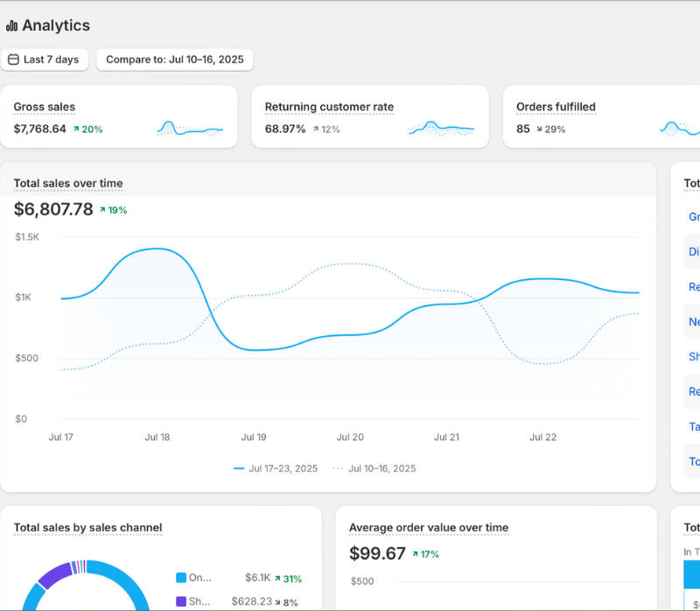
Task: Toggle the Jul 10–16, 2025 dotted legend series
Action: 374,468
